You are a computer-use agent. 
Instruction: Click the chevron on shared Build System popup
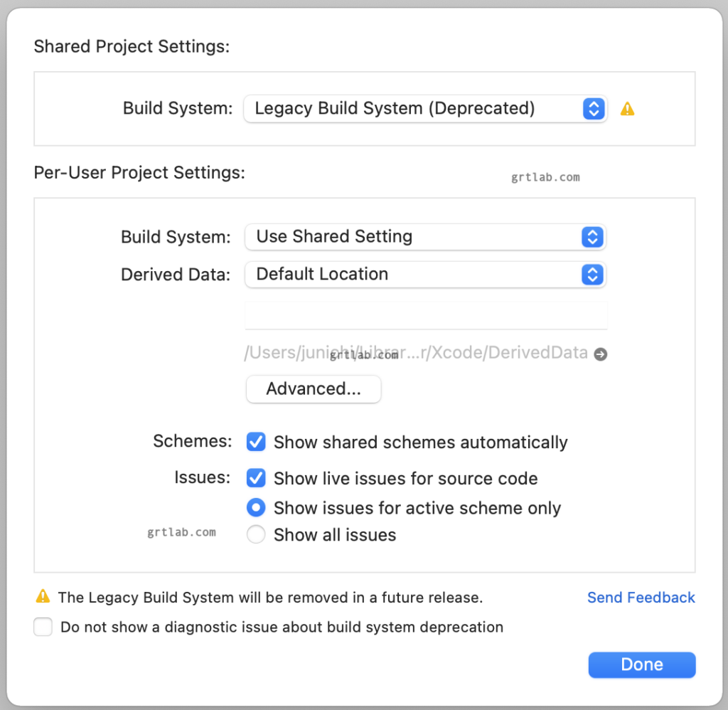point(593,108)
